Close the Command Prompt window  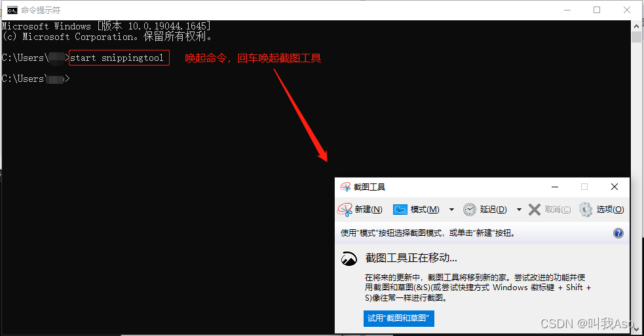point(627,10)
